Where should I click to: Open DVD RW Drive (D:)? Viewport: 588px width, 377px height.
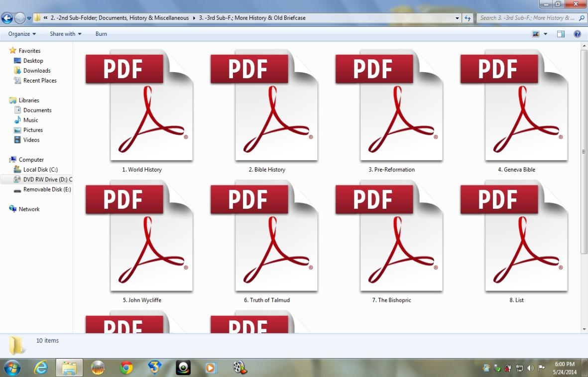43,180
